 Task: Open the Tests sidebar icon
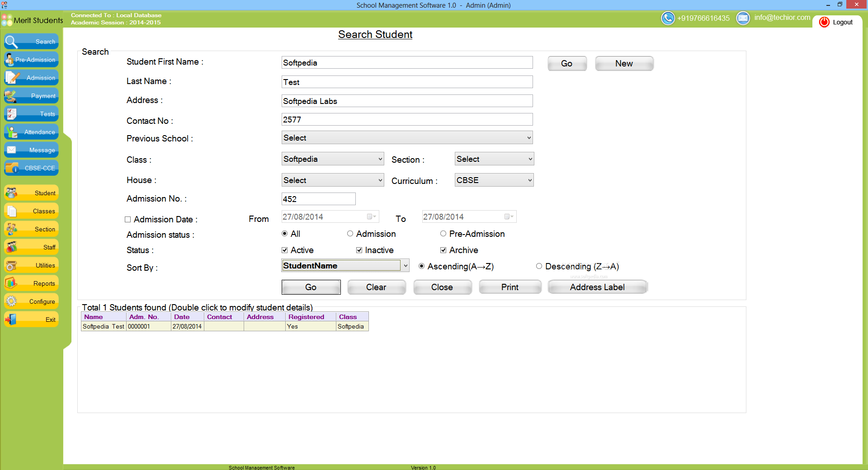tap(12, 114)
